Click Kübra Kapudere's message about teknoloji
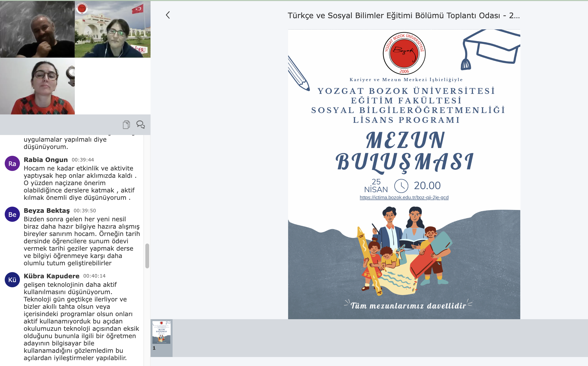 click(x=81, y=321)
